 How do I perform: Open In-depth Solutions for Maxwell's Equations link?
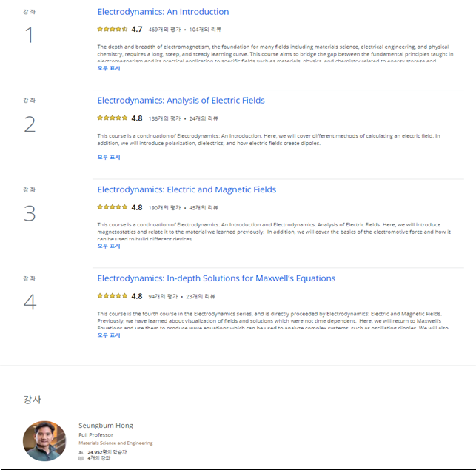pos(216,278)
